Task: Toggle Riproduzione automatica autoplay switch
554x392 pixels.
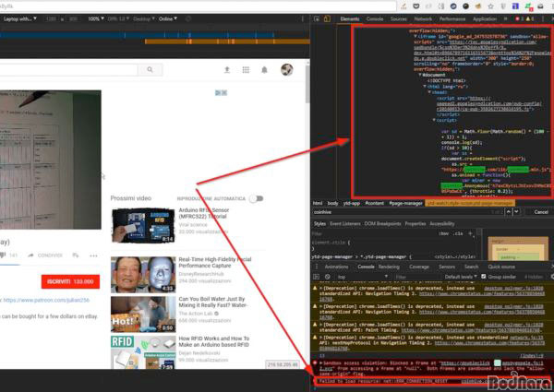Action: click(256, 198)
